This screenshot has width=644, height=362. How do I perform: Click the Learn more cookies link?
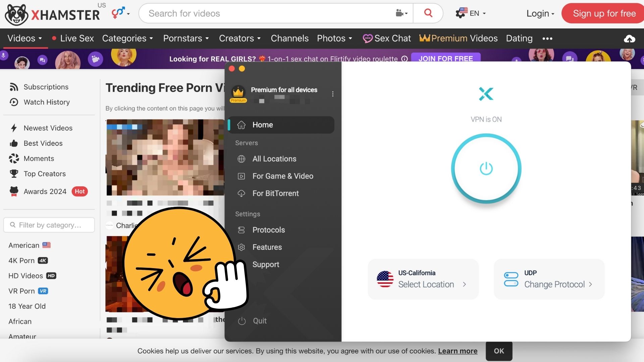point(458,351)
